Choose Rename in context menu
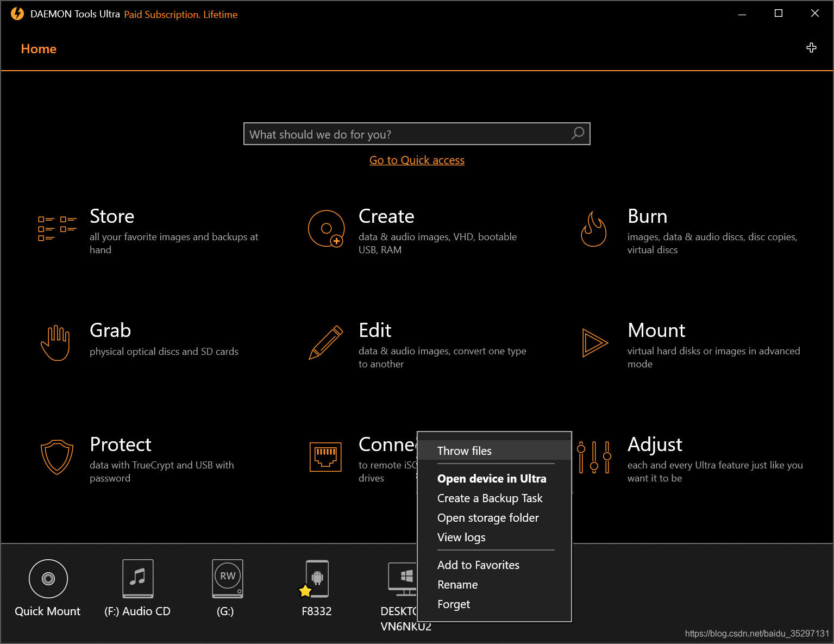 click(494, 585)
